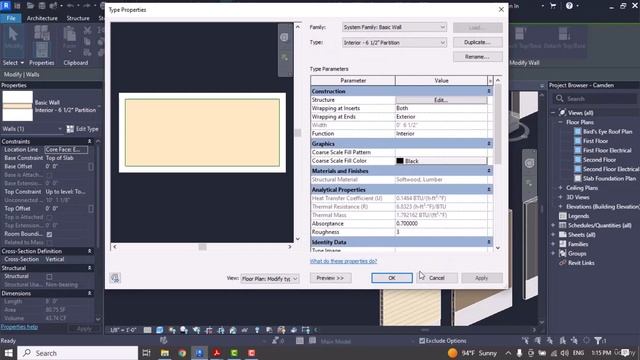This screenshot has height=360, width=640.
Task: Open the View dropdown showing Floor Plan
Action: [270, 279]
